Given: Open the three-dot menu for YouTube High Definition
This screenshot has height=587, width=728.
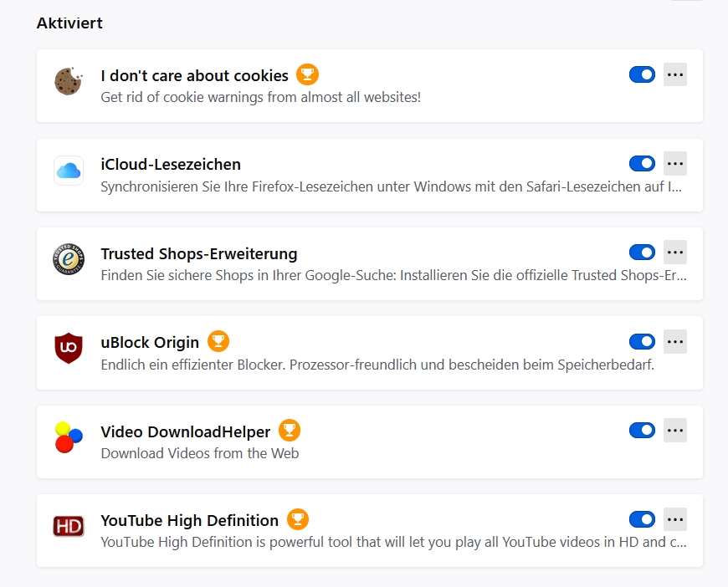Looking at the screenshot, I should (675, 519).
